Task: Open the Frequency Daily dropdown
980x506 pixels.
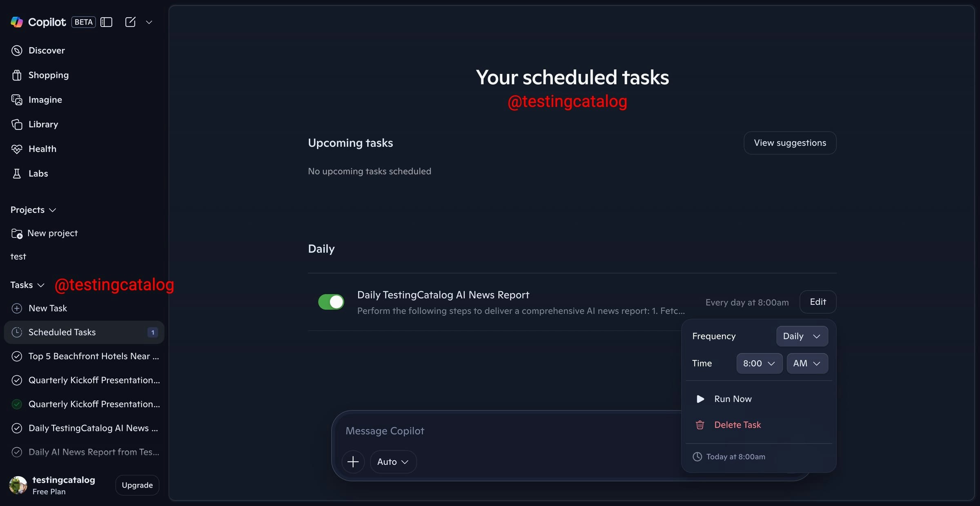Action: (802, 336)
